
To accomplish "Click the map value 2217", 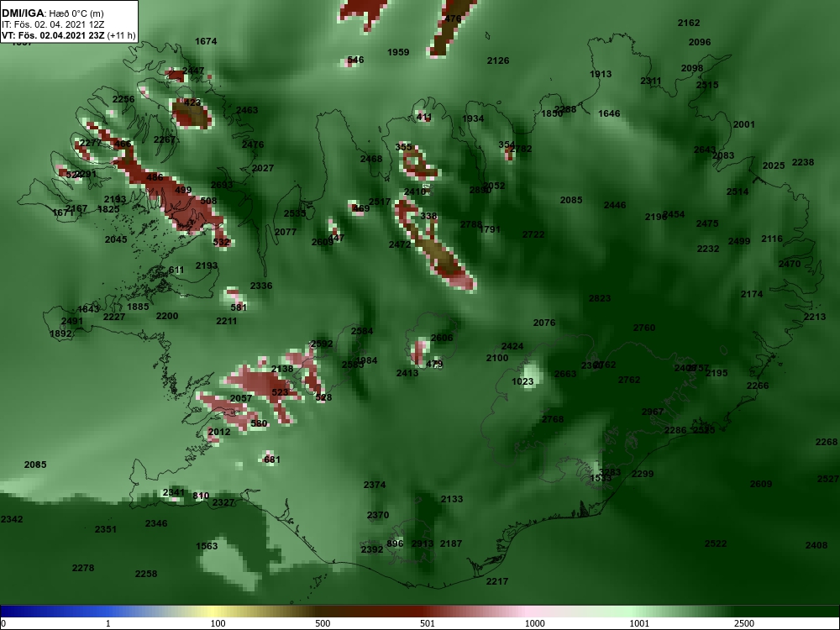I will pos(496,580).
